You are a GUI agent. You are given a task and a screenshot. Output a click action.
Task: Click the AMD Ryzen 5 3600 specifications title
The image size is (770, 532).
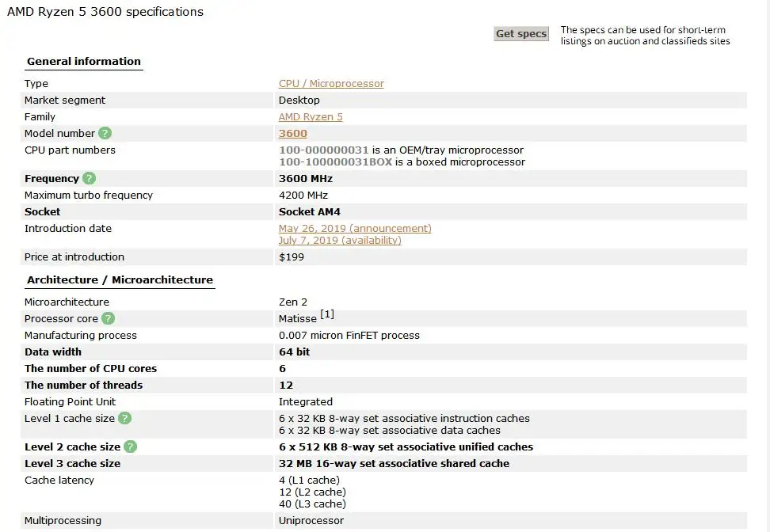coord(105,12)
